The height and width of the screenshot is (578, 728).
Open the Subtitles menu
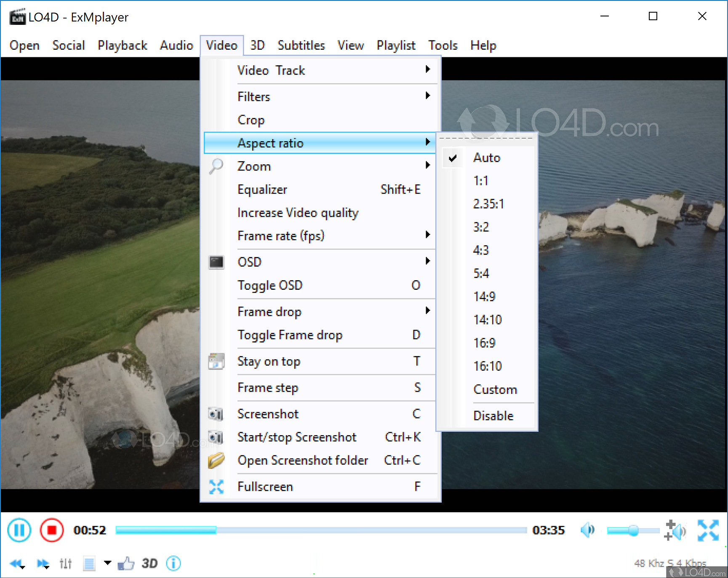301,45
